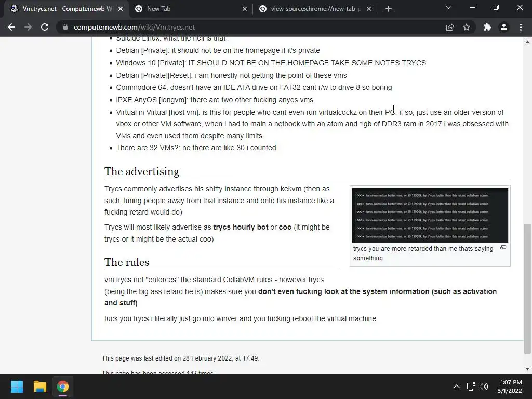This screenshot has width=532, height=399.
Task: Go back to the previous page
Action: click(11, 27)
